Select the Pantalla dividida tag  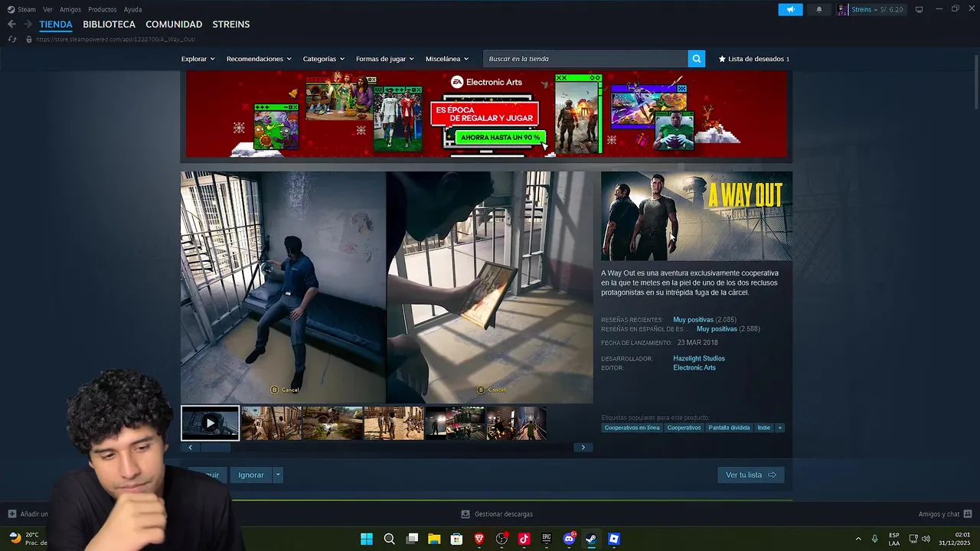tap(729, 428)
